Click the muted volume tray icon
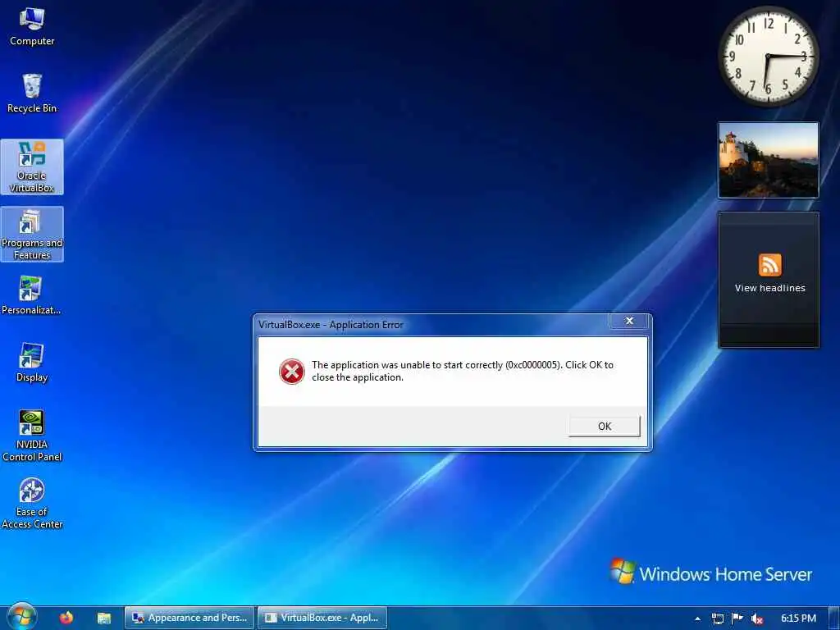This screenshot has width=840, height=630. tap(757, 619)
